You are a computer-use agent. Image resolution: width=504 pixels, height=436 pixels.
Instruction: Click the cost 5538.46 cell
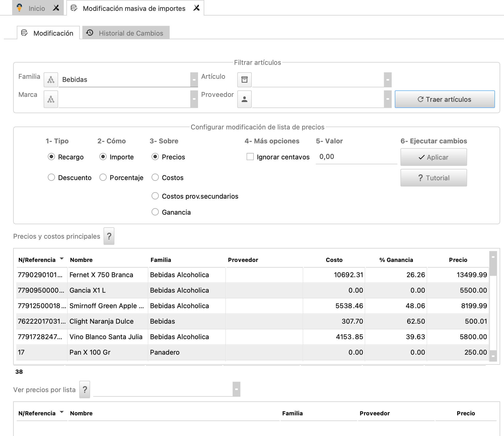pyautogui.click(x=334, y=306)
